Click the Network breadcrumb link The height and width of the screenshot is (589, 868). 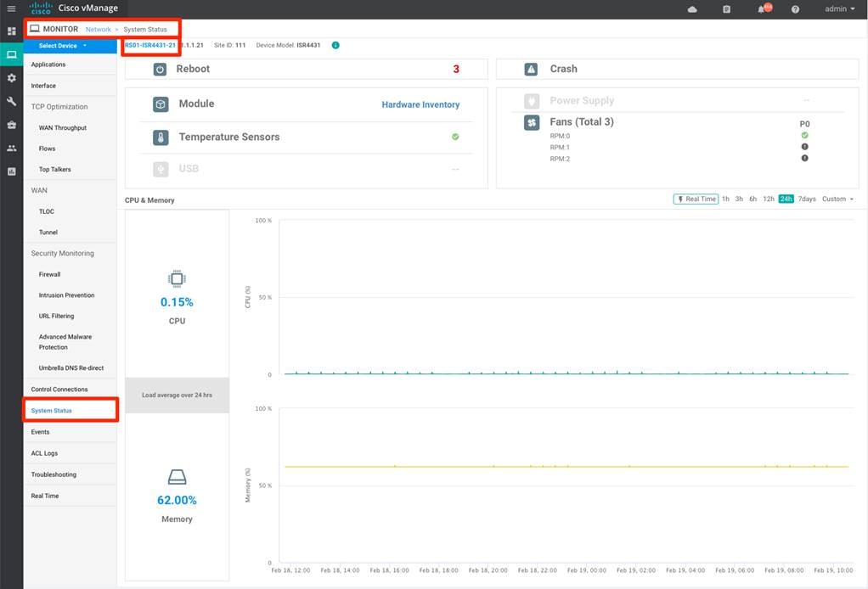click(x=99, y=29)
